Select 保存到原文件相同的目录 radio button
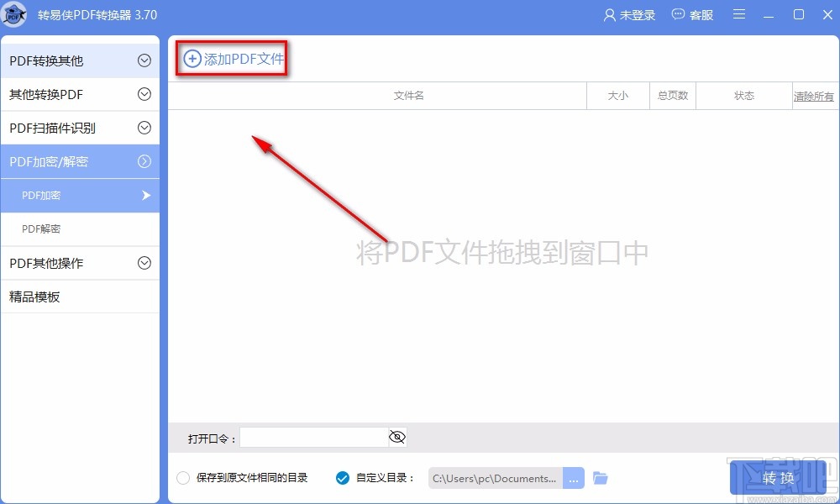Screen dimensions: 840x504 tap(182, 477)
